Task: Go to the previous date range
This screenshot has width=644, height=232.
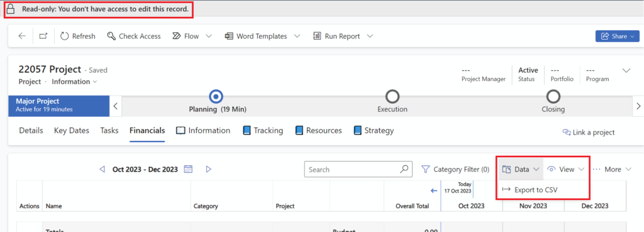Action: 103,168
